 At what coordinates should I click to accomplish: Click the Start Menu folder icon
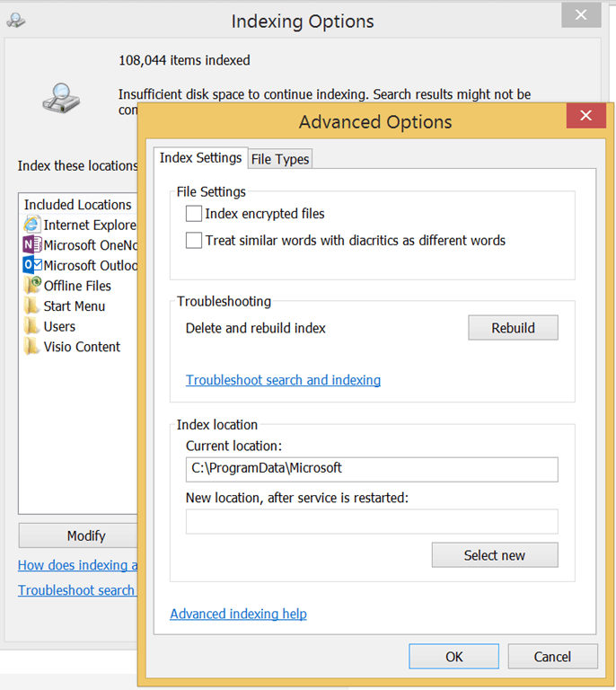pyautogui.click(x=32, y=306)
